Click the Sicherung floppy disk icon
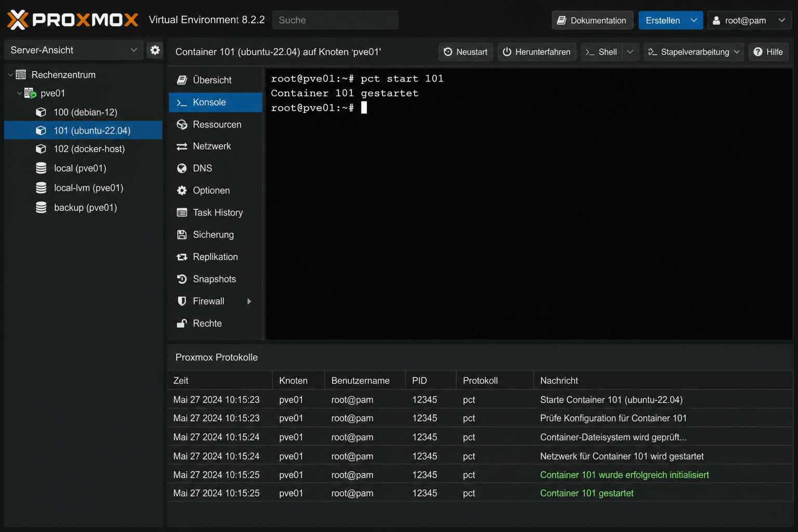798x532 pixels. point(182,235)
